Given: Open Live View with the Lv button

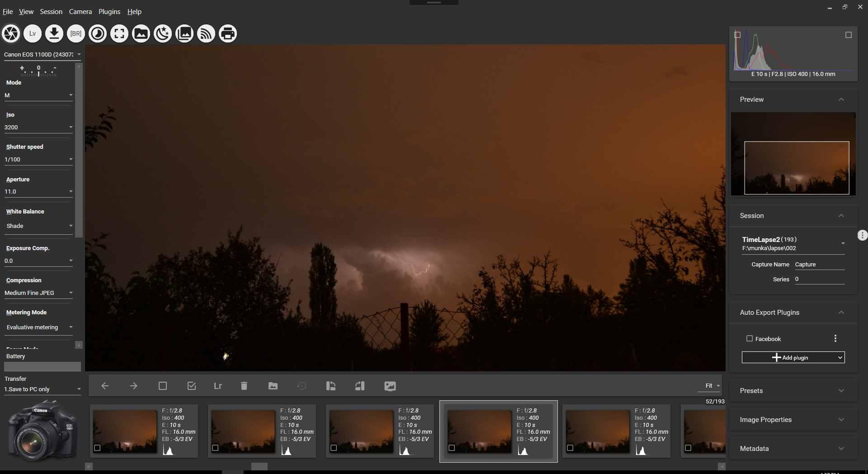Looking at the screenshot, I should click(x=33, y=33).
